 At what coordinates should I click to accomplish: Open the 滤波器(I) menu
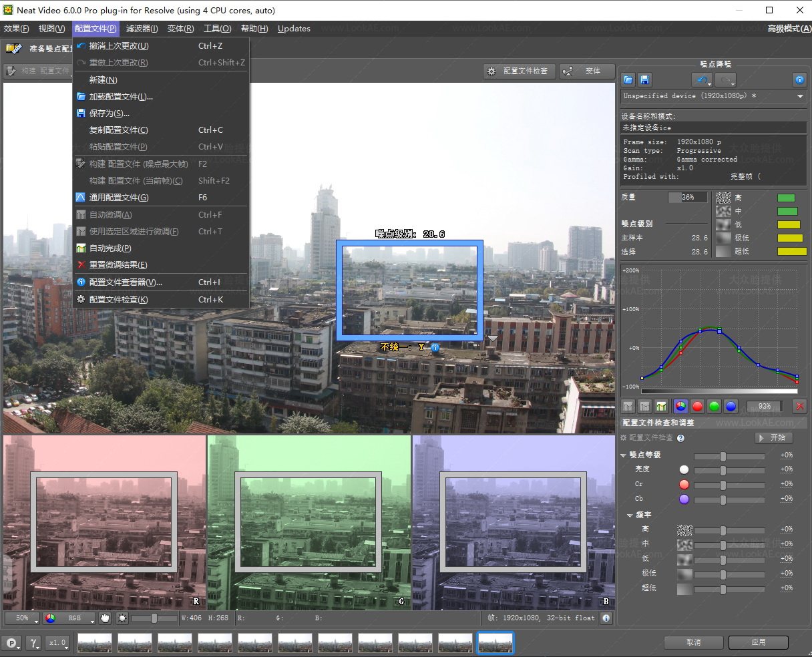[x=142, y=29]
